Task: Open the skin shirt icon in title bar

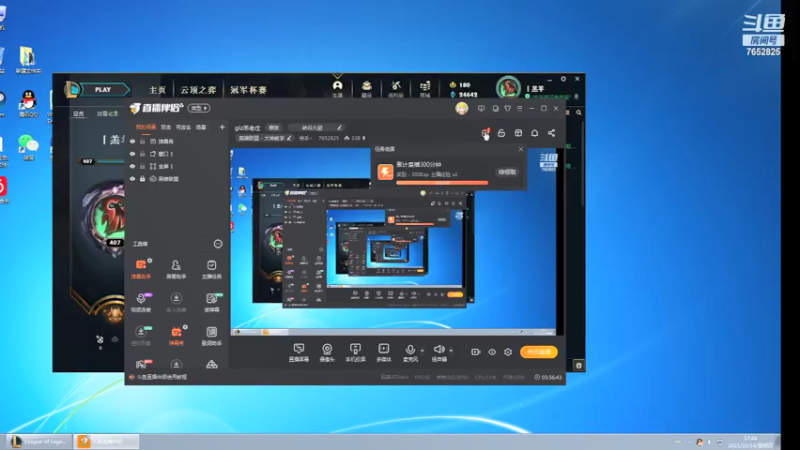Action: point(508,108)
